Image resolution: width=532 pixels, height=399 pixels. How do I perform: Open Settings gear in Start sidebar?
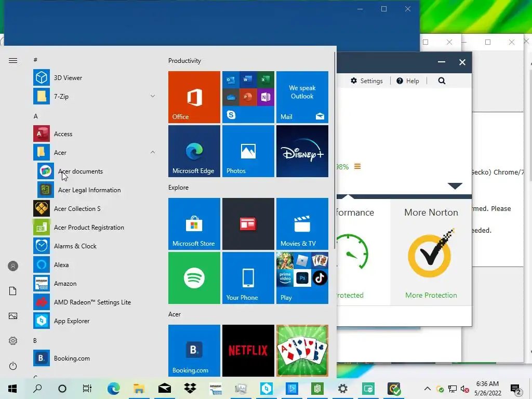(13, 341)
